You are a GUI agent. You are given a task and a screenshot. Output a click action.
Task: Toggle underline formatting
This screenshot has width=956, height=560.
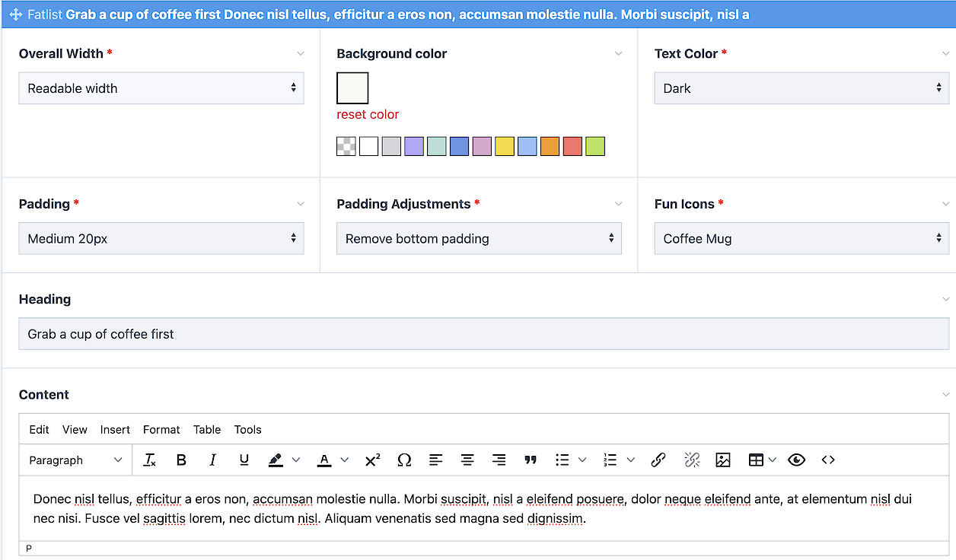pos(244,460)
